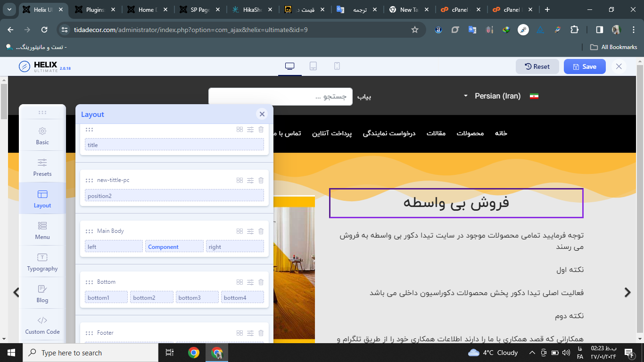
Task: Delete the Bottom row
Action: (x=261, y=282)
